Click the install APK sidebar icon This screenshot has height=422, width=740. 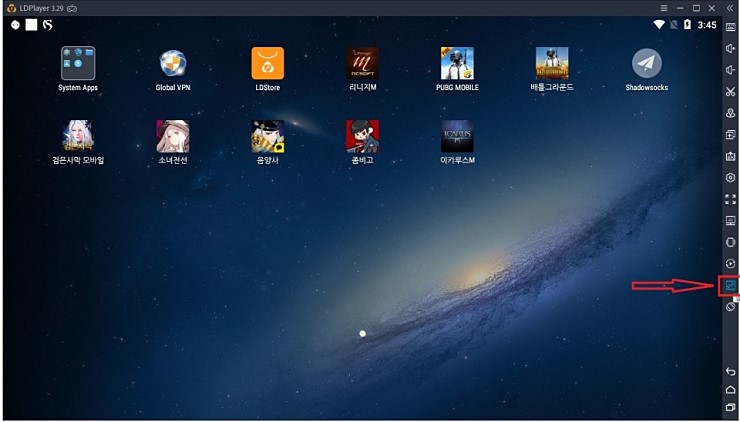[730, 156]
